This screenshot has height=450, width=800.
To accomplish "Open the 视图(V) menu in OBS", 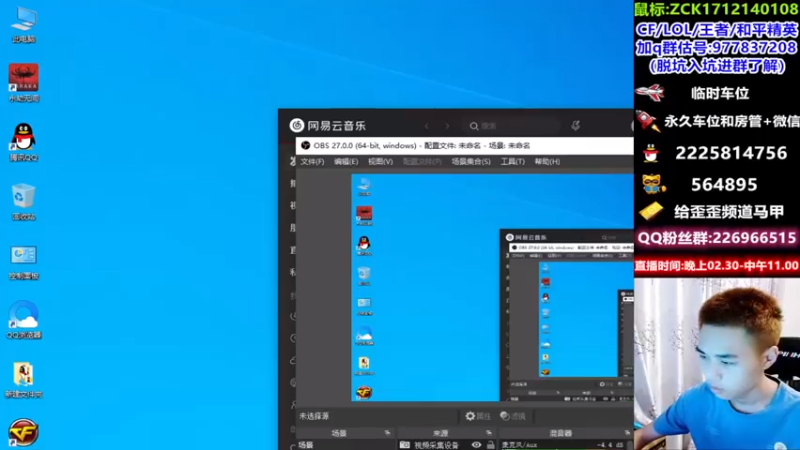I will [x=381, y=162].
